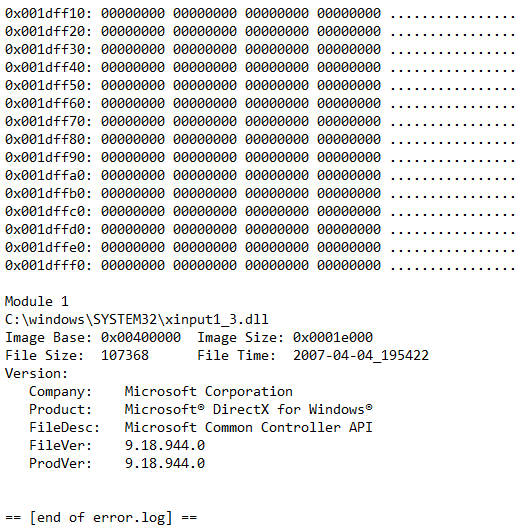Click the Version: label
Screen dimensions: 520x531
(x=37, y=373)
